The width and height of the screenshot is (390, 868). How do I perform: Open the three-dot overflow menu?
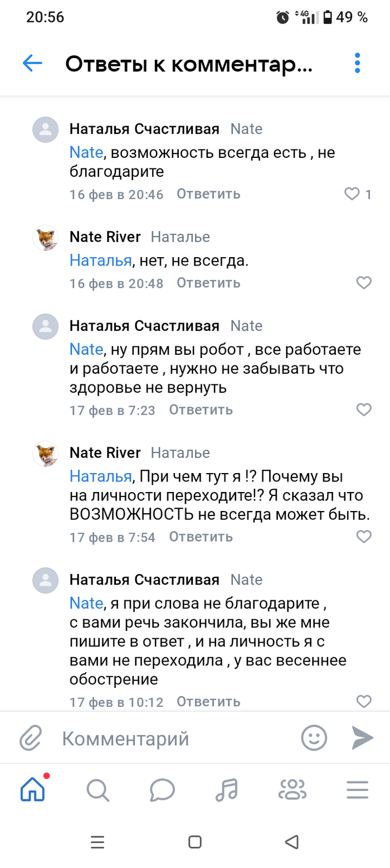[358, 64]
